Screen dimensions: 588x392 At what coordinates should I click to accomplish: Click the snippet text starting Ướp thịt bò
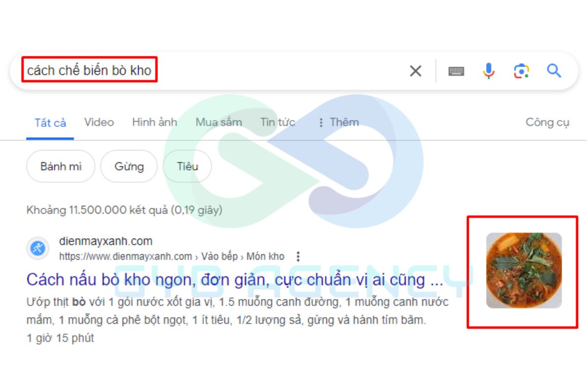point(237,311)
